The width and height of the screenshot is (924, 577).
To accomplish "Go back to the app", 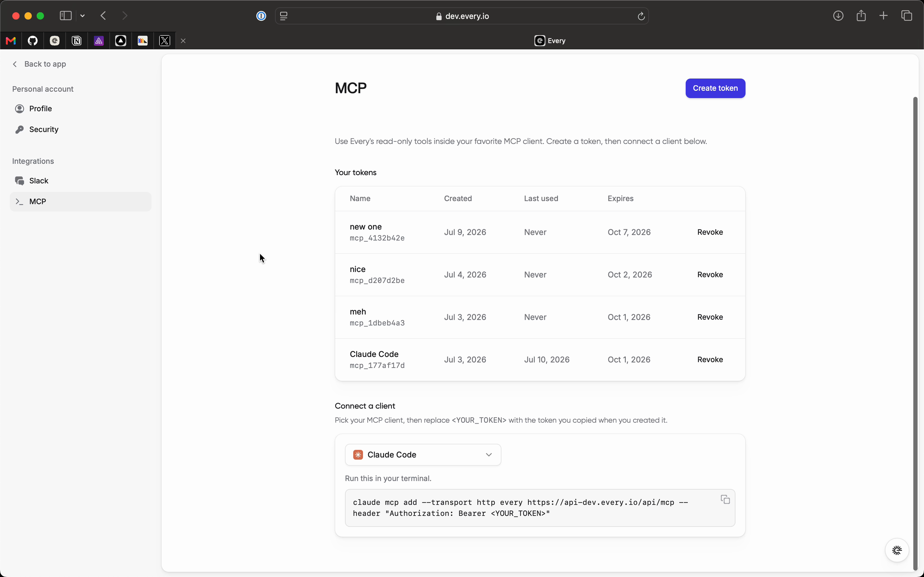I will [39, 64].
